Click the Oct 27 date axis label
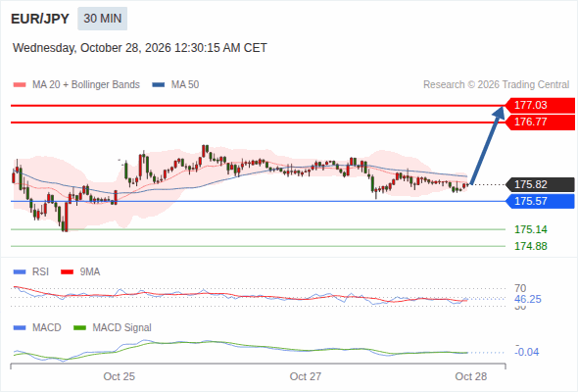This screenshot has height=392, width=578. coord(306,376)
